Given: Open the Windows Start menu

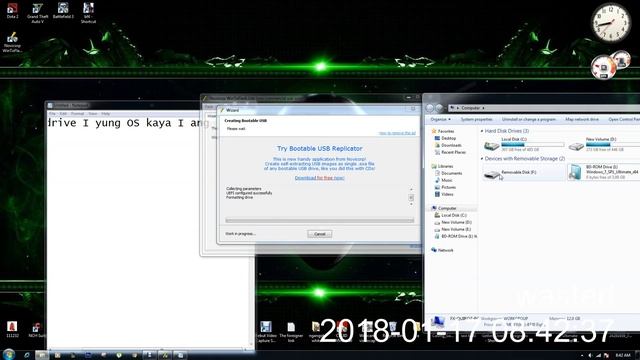Looking at the screenshot, I should [9, 354].
